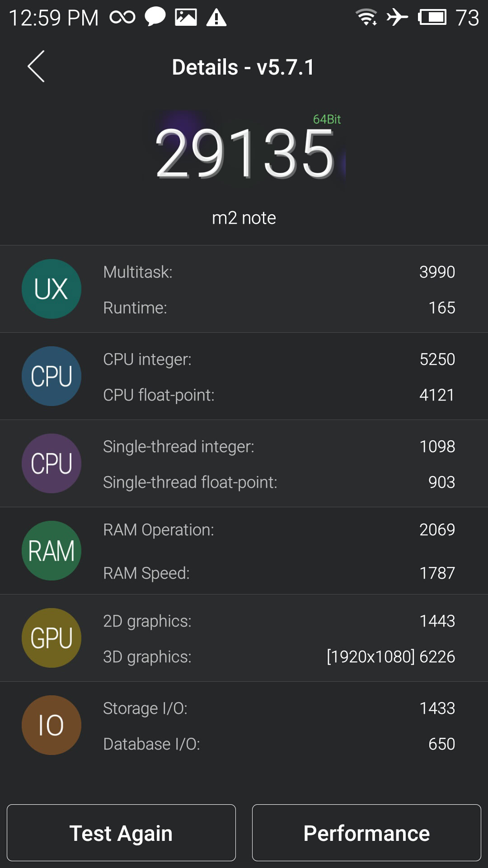Viewport: 488px width, 868px height.
Task: Tap the blue CPU category icon
Action: pyautogui.click(x=52, y=376)
